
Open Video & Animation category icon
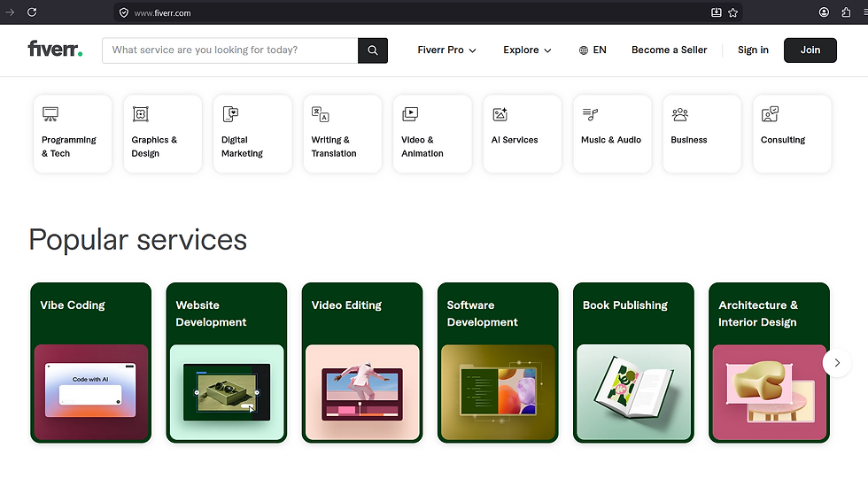click(x=410, y=114)
